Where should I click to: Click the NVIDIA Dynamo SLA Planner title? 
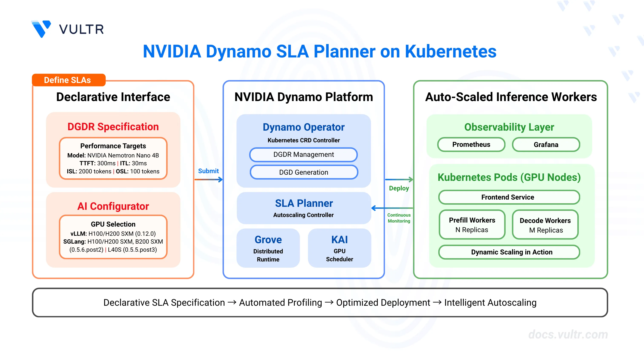point(319,51)
